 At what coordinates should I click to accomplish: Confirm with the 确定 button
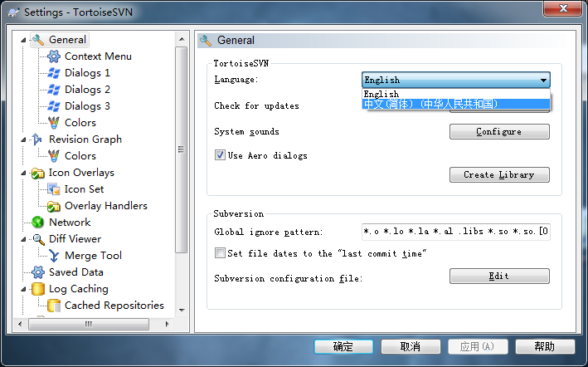(343, 347)
